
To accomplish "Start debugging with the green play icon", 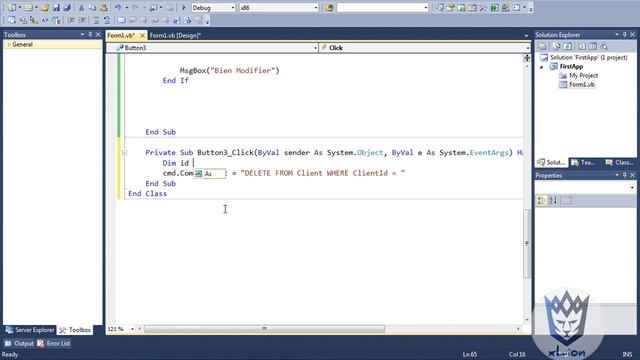I will 184,8.
